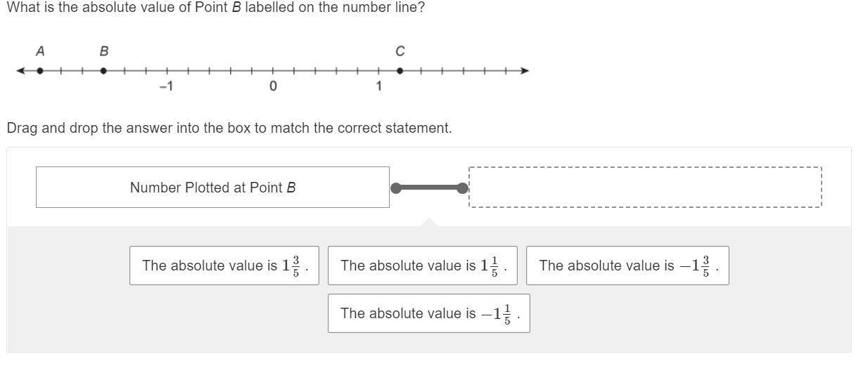The image size is (868, 366).
Task: Select the answer tile with negative 1 1/5
Action: click(428, 313)
